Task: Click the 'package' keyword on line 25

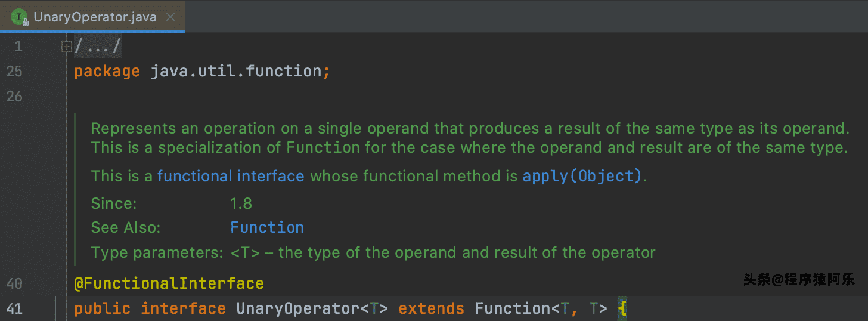Action: 107,72
